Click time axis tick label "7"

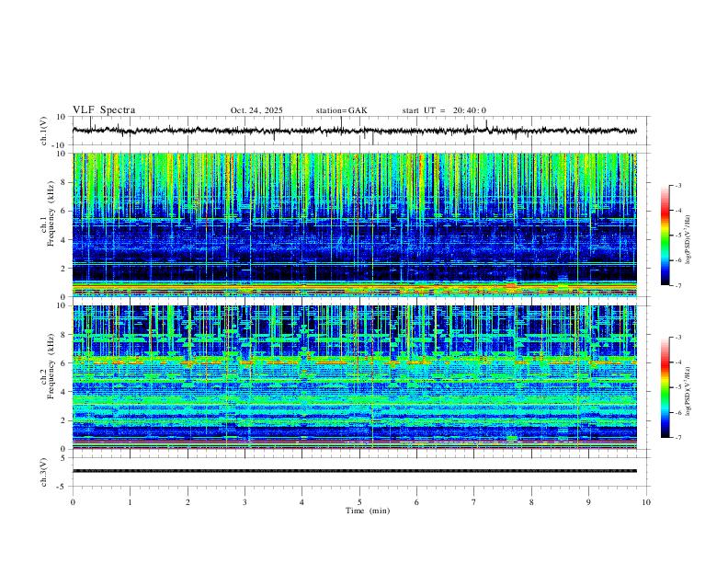pos(474,502)
